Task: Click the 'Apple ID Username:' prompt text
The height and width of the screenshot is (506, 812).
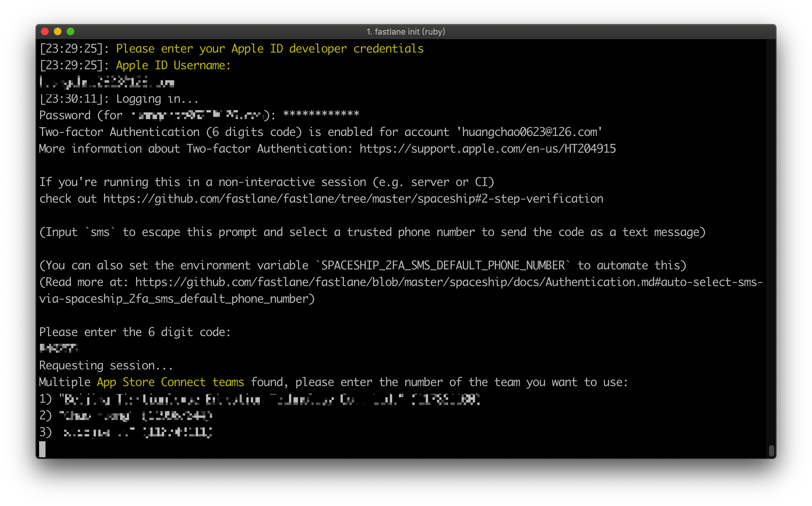Action: (x=173, y=66)
